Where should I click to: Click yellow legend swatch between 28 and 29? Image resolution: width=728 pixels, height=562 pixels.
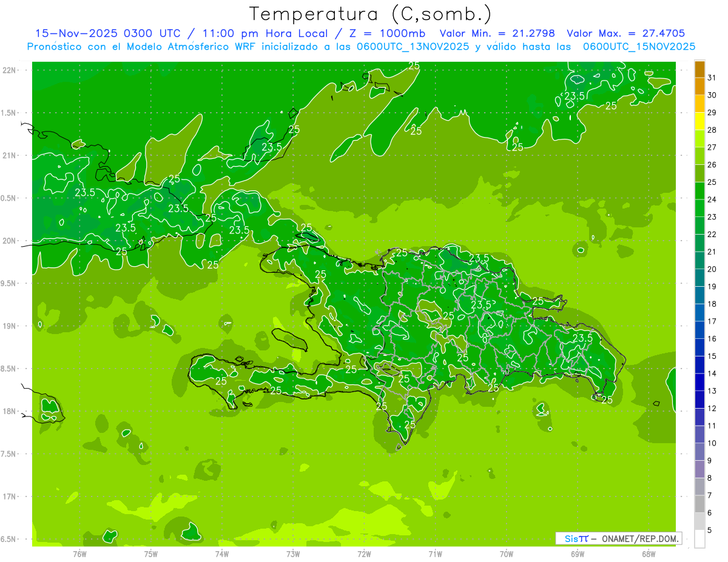pyautogui.click(x=699, y=121)
